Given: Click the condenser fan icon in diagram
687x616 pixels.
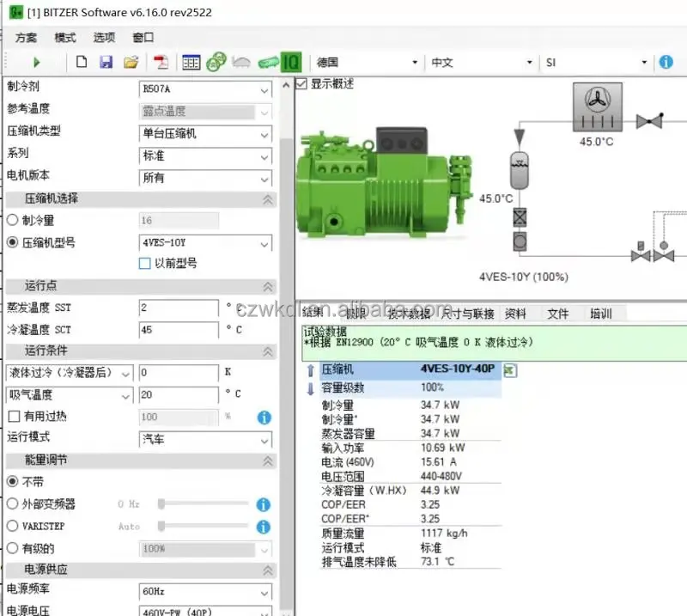Looking at the screenshot, I should click(x=597, y=107).
